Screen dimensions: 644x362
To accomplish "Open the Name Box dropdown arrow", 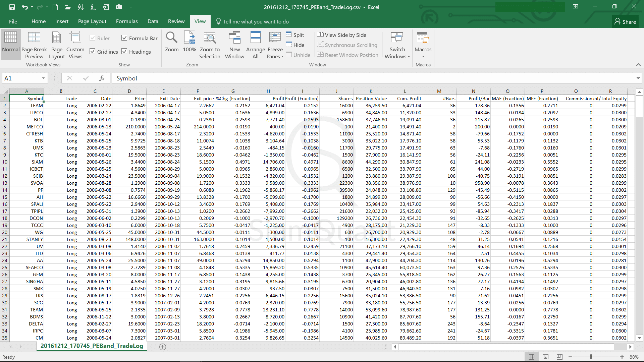I will (43, 78).
